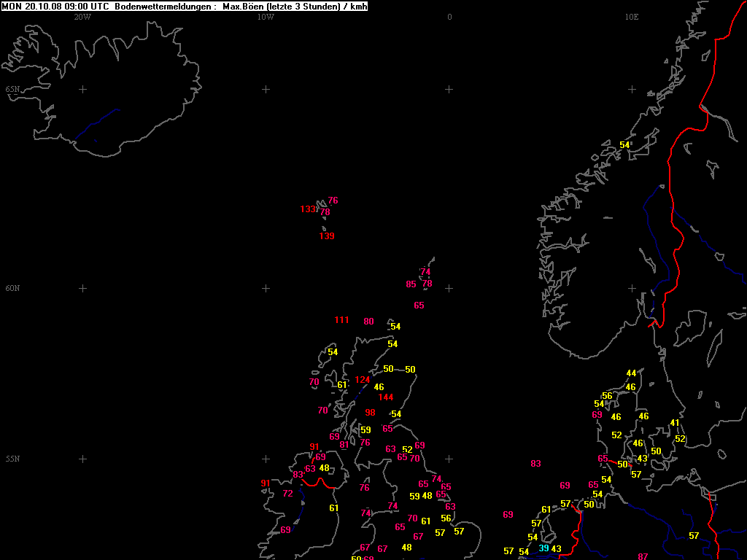The image size is (747, 560).
Task: Select the 54 gust value on Norway coast
Action: (624, 145)
